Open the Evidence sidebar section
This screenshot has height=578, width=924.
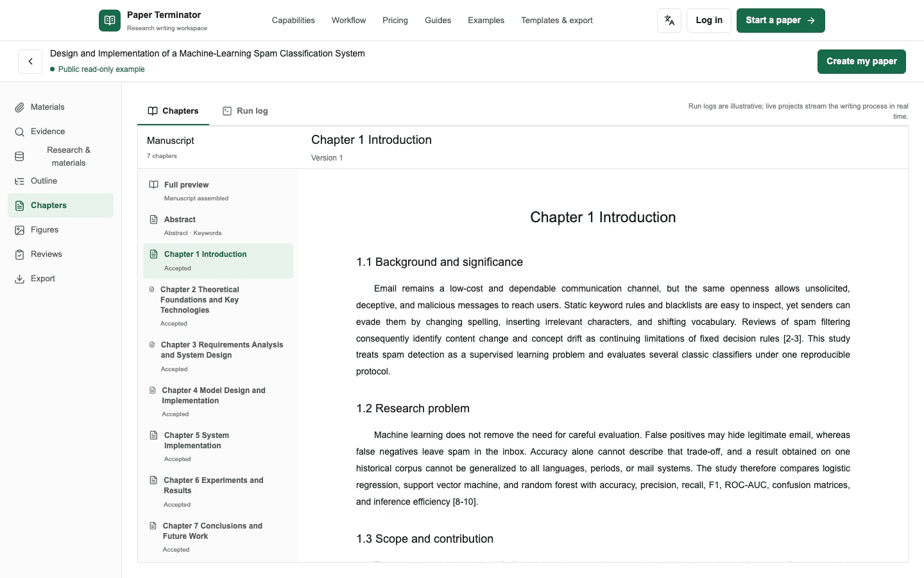click(61, 132)
